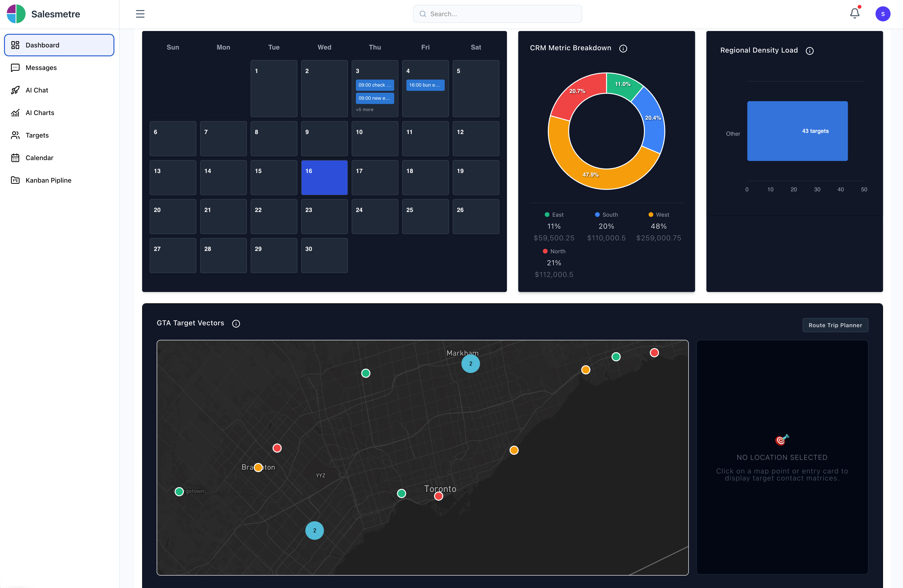The width and height of the screenshot is (903, 588).
Task: Click the Salesmetre logo icon
Action: click(16, 14)
